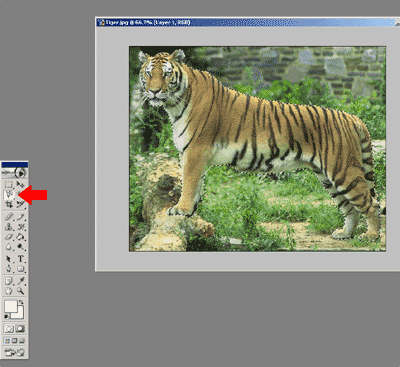Select the Zoom magnifier tool
Image resolution: width=400 pixels, height=367 pixels.
tap(20, 291)
